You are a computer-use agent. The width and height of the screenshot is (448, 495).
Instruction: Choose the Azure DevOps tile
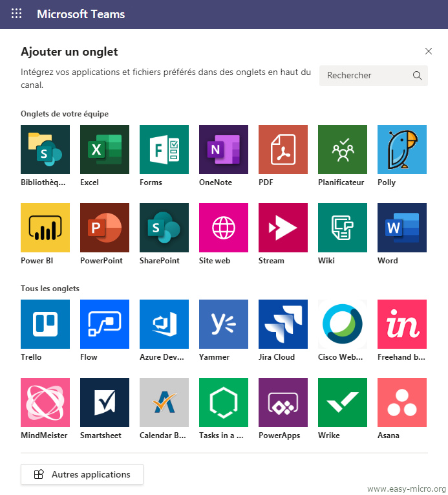[164, 324]
